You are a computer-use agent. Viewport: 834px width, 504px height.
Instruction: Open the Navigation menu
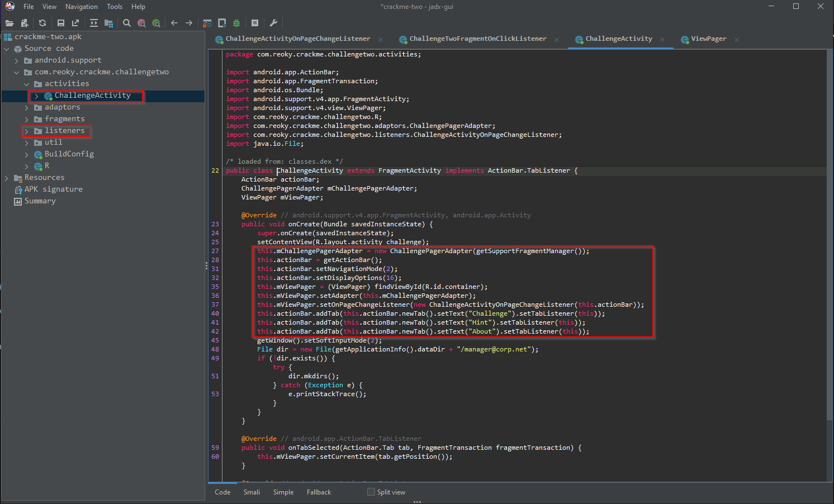point(82,7)
